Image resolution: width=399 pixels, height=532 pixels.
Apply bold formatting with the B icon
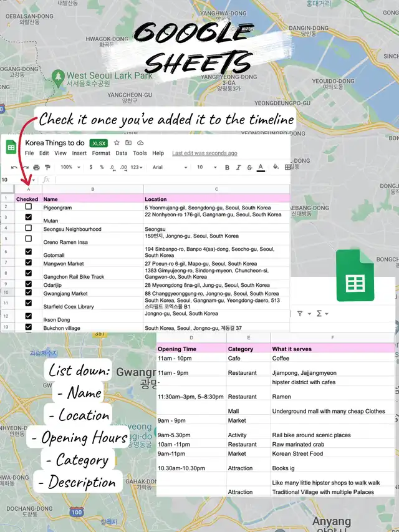(227, 167)
